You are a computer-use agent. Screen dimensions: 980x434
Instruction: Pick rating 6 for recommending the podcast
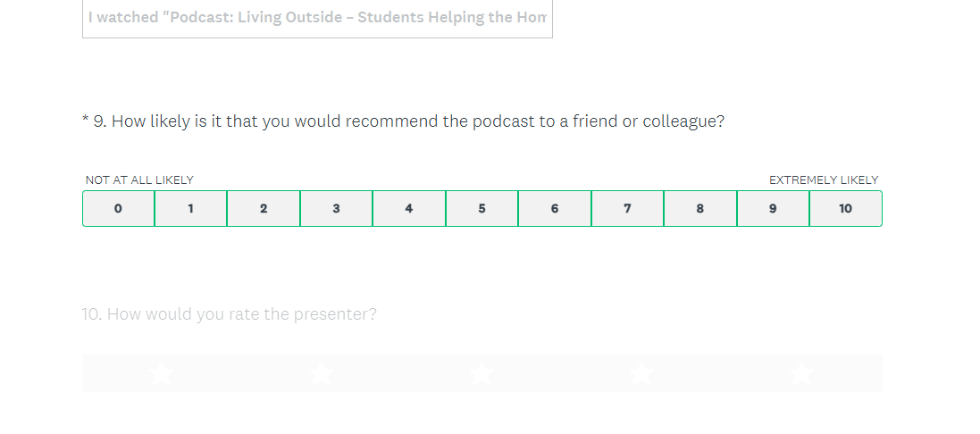click(x=555, y=209)
